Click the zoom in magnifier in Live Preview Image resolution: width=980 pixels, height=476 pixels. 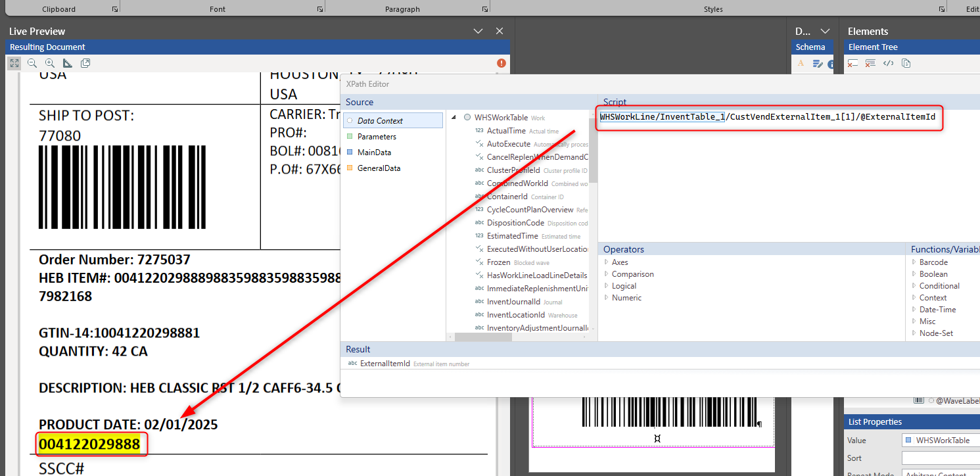(x=50, y=63)
